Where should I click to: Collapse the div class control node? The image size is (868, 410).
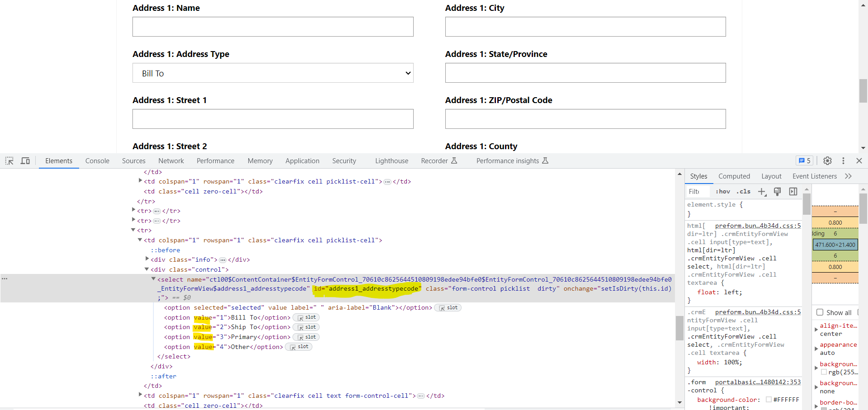pyautogui.click(x=146, y=269)
